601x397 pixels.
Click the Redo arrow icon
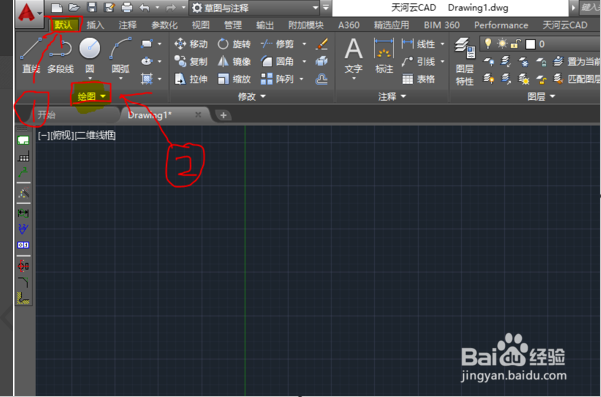[x=171, y=7]
